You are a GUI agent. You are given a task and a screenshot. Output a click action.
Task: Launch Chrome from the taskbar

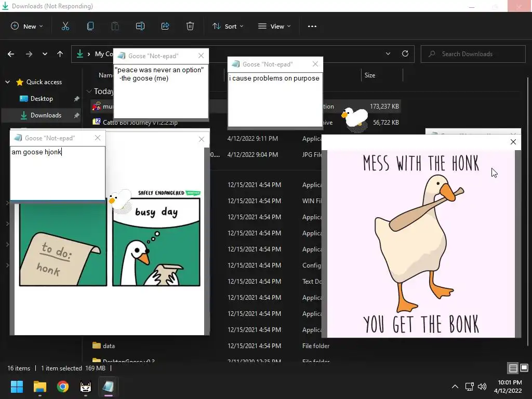(x=63, y=387)
